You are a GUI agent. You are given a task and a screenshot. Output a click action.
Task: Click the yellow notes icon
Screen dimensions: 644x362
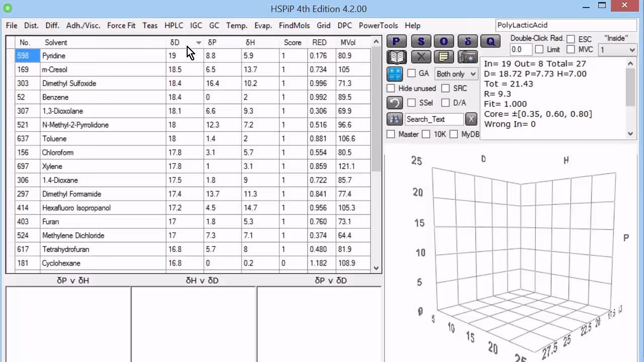click(444, 57)
